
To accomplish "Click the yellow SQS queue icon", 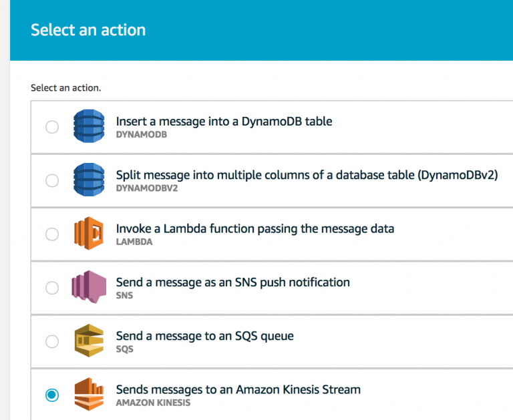I will [x=89, y=341].
